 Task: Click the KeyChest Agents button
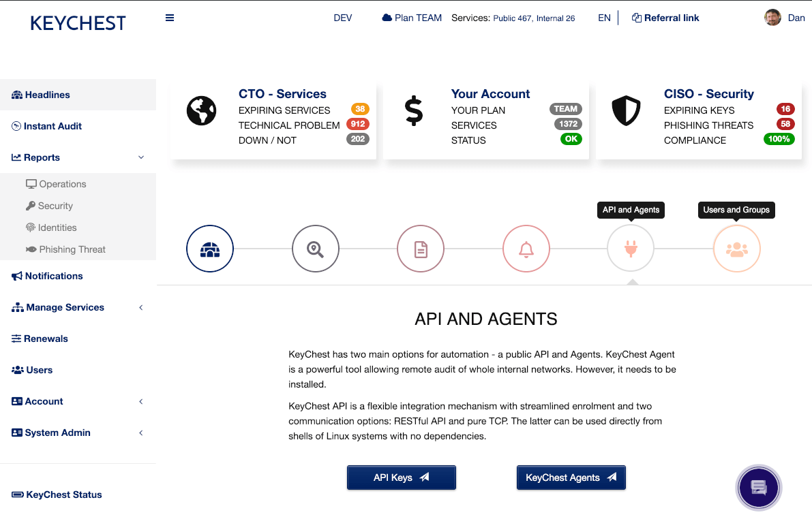(571, 477)
